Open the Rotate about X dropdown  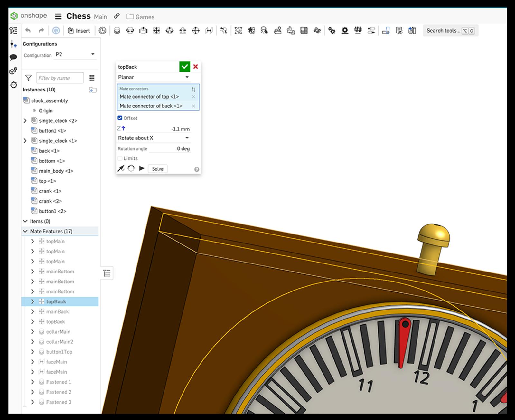[154, 138]
